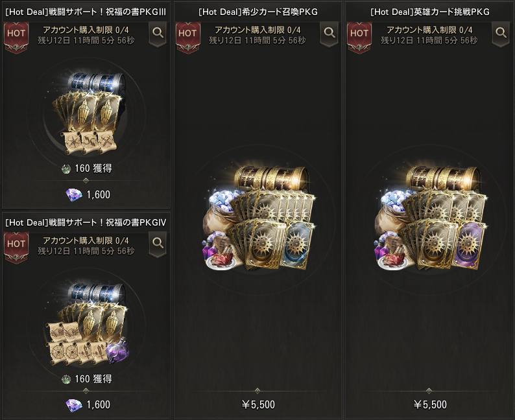Open details magnifier for 希少カード召喚PKG
Viewport: 515px width, 420px height.
(x=329, y=34)
